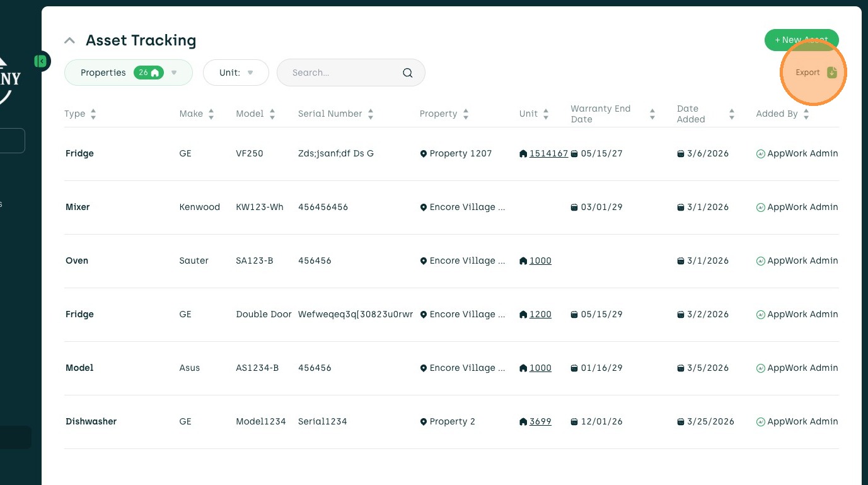
Task: Open unit 1200 link
Action: click(540, 314)
